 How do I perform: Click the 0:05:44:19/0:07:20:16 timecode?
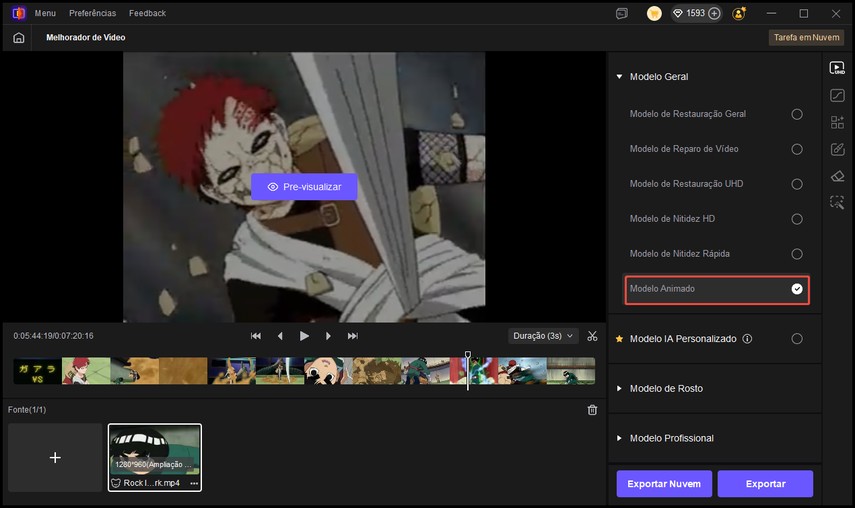pyautogui.click(x=53, y=336)
